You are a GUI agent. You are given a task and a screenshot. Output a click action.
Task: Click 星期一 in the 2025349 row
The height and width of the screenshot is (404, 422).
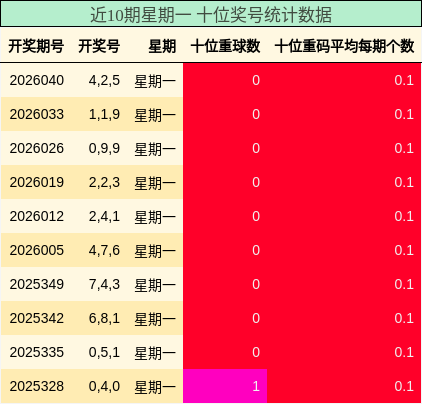point(155,285)
